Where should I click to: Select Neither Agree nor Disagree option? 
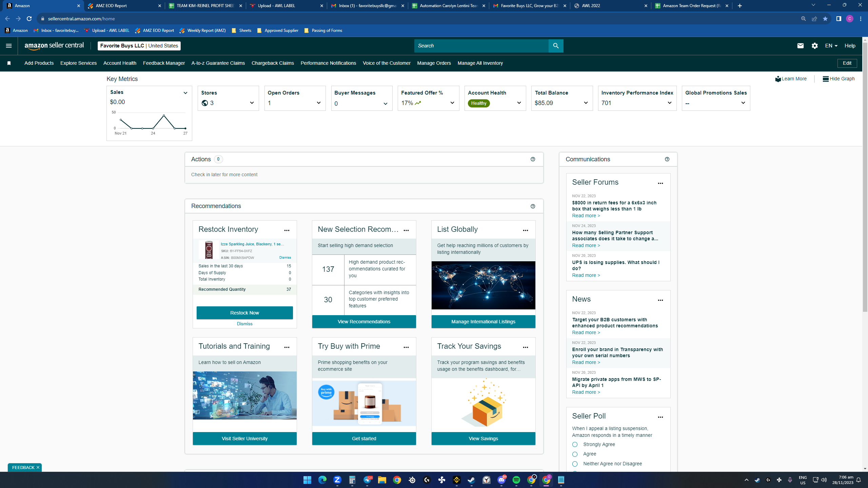tap(575, 464)
